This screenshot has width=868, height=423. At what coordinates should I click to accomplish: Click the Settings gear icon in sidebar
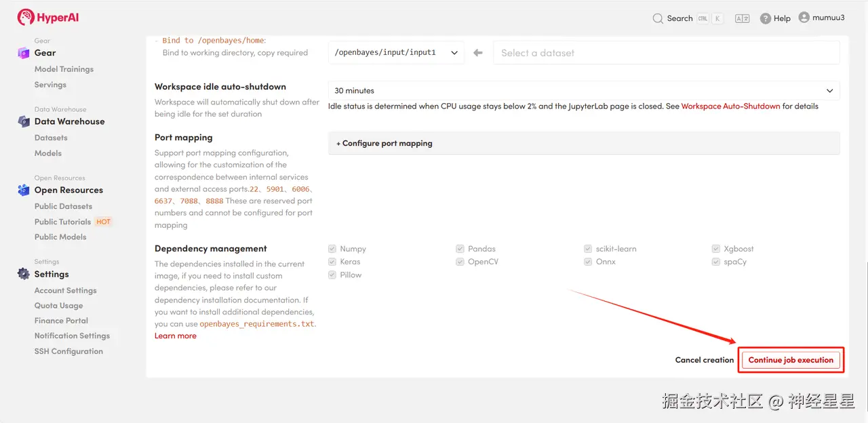click(24, 274)
